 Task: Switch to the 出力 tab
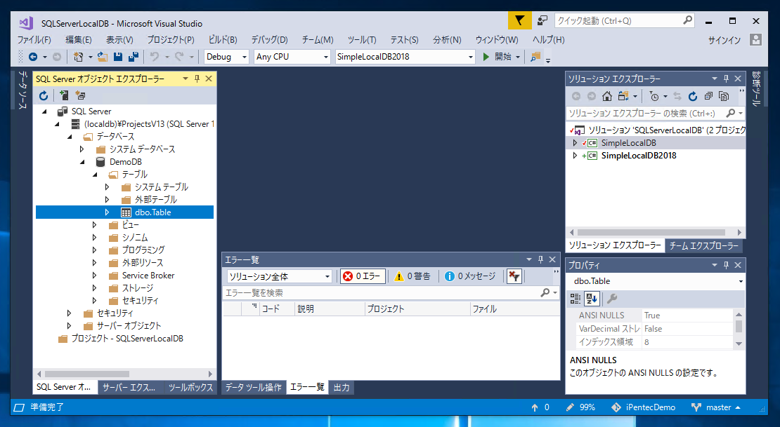(x=341, y=387)
